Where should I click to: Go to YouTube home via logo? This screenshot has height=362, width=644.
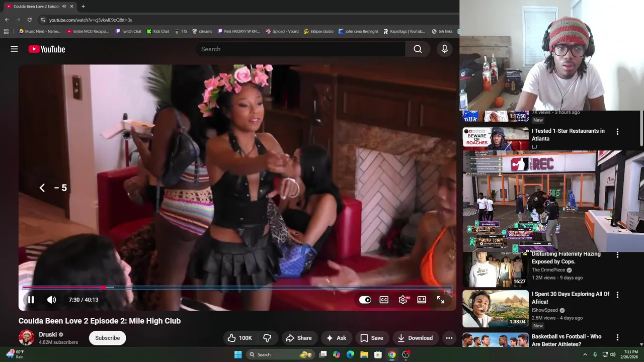click(x=47, y=49)
